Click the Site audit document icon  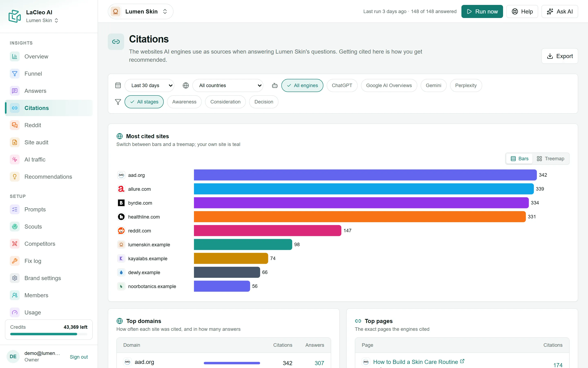(x=14, y=142)
